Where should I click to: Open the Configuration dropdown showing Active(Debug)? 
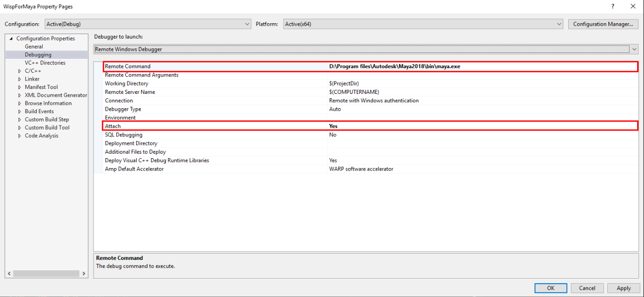pyautogui.click(x=148, y=24)
